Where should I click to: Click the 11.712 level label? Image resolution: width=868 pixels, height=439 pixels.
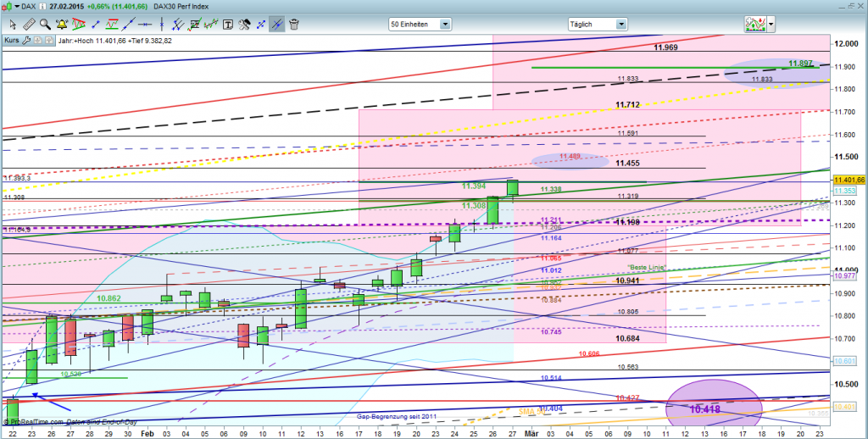(x=628, y=104)
